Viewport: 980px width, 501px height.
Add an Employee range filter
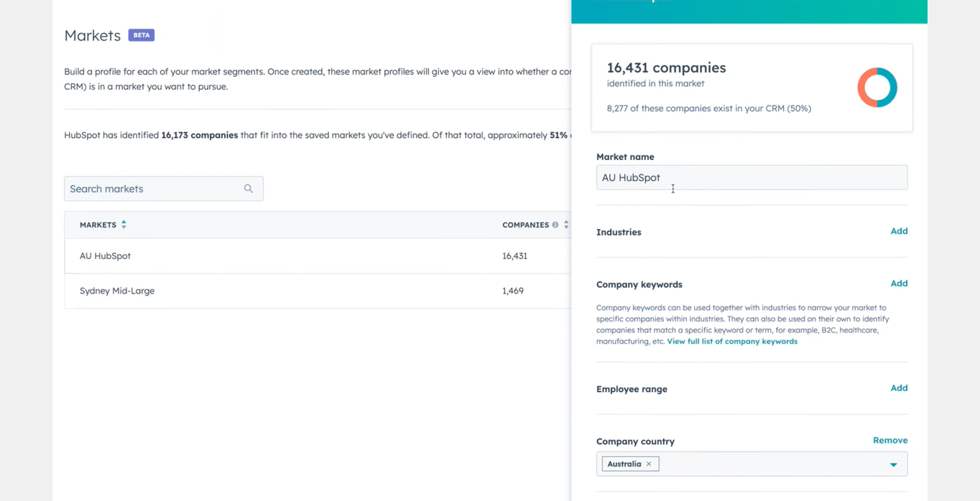899,388
